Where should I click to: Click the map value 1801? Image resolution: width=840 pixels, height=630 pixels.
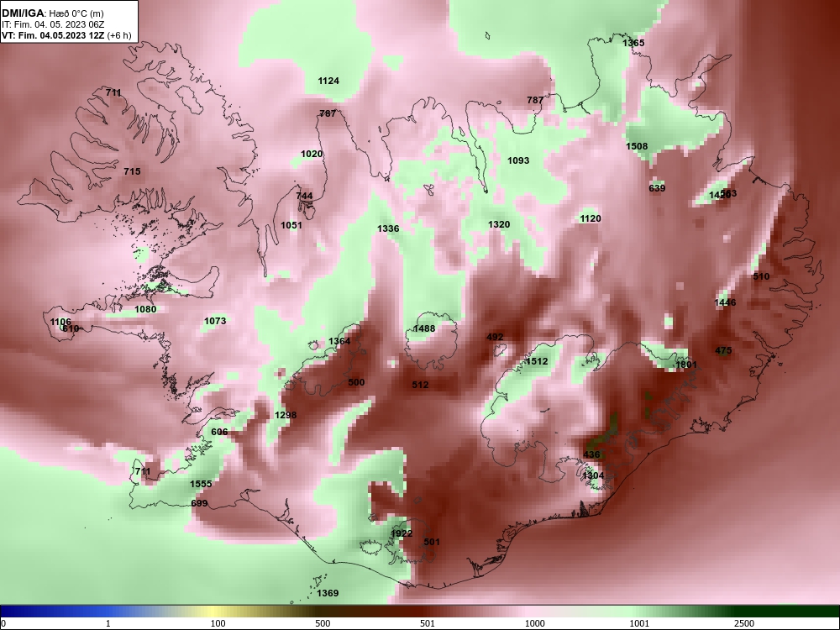tap(686, 365)
